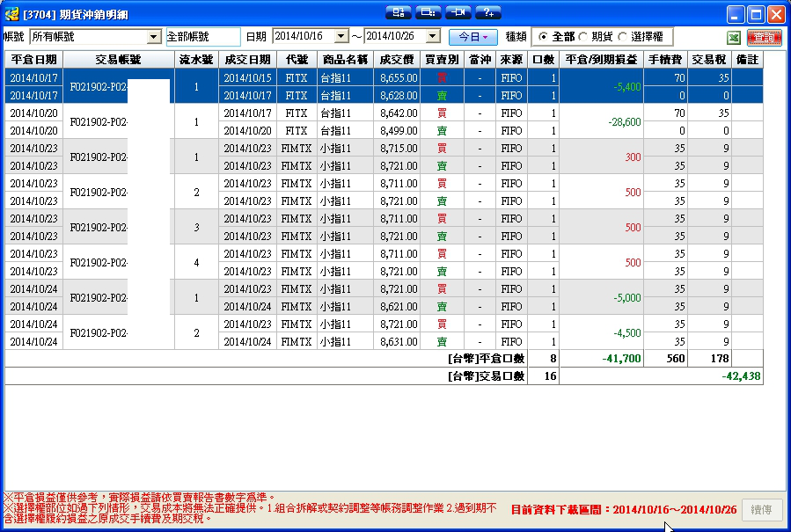Click the 商品名稱 column header

coord(345,60)
